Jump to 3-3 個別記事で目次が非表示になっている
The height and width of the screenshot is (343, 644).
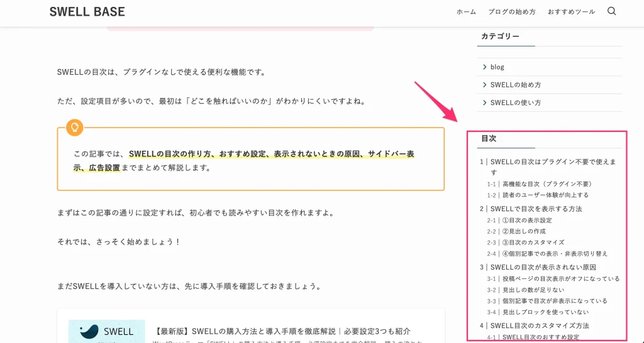(547, 301)
